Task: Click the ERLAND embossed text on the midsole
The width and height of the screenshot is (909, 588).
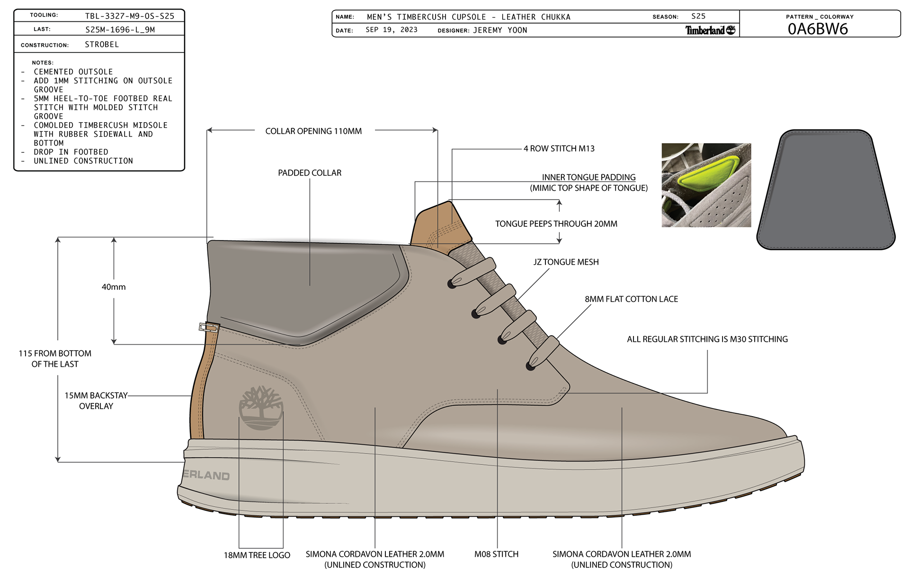Action: click(206, 475)
